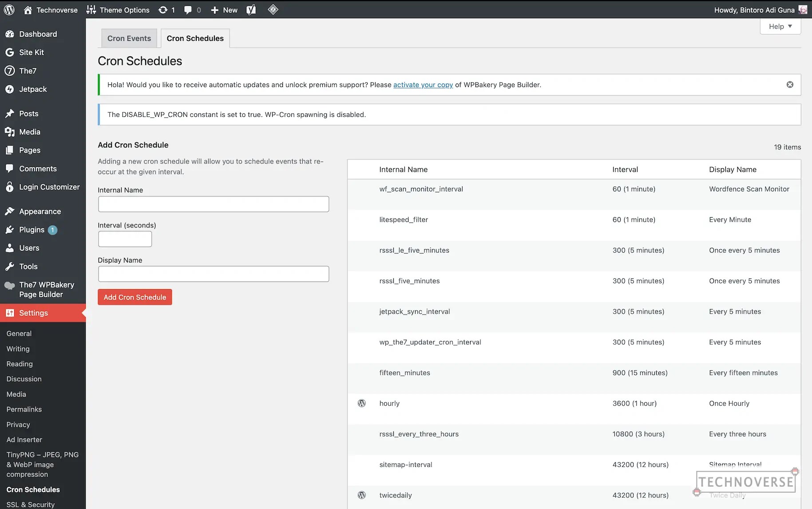Screen dimensions: 812x509
Task: Open Theme Options in admin bar
Action: coord(118,10)
